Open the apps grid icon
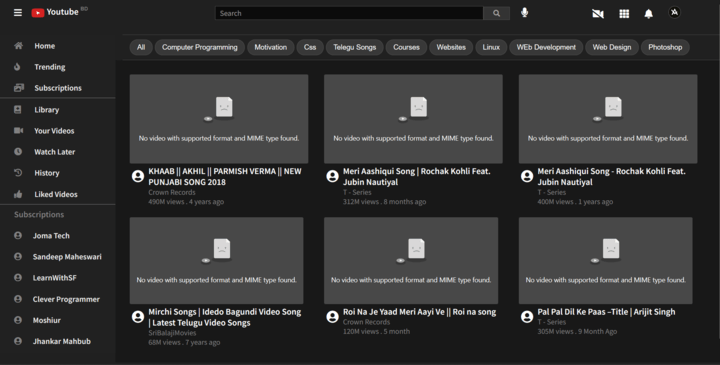This screenshot has height=365, width=720. [x=624, y=13]
